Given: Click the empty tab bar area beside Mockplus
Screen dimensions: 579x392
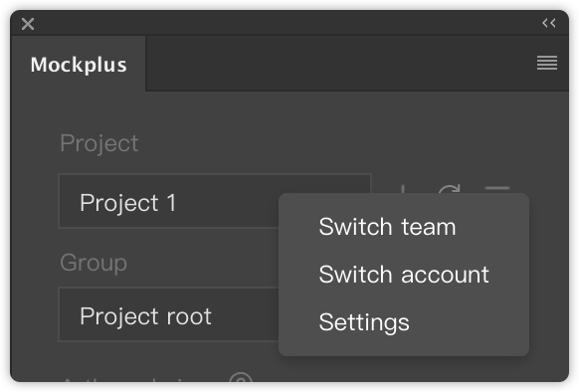Looking at the screenshot, I should [339, 64].
